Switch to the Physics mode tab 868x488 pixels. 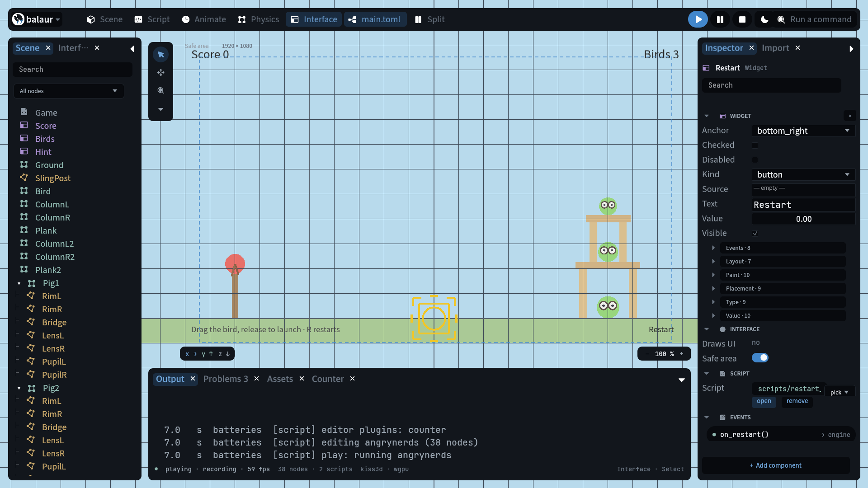[x=259, y=19]
